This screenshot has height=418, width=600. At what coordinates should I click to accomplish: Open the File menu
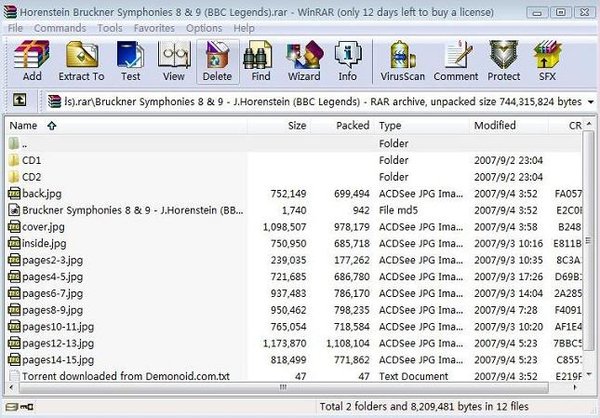coord(15,28)
